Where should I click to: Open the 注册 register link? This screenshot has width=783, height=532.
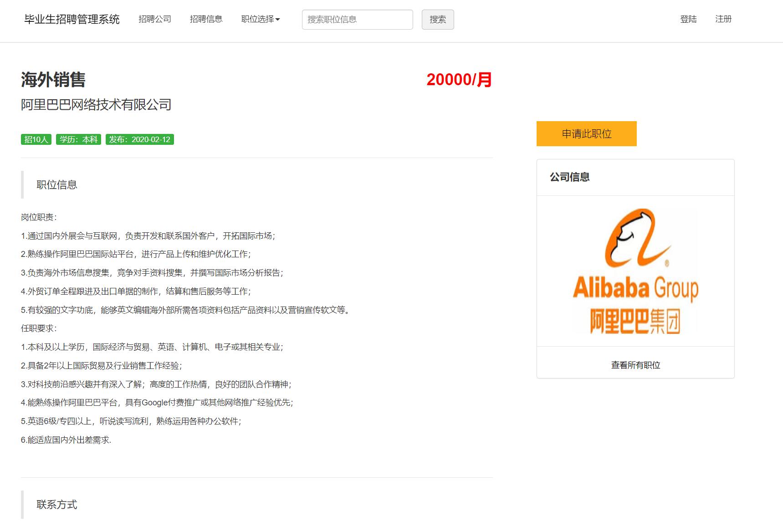723,19
